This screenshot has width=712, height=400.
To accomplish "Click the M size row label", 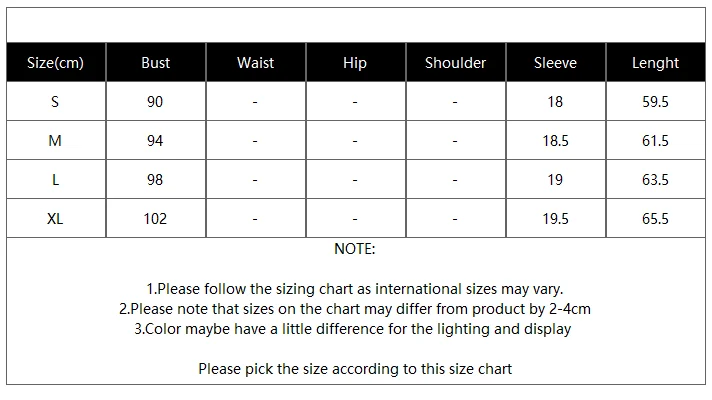I will pos(55,141).
